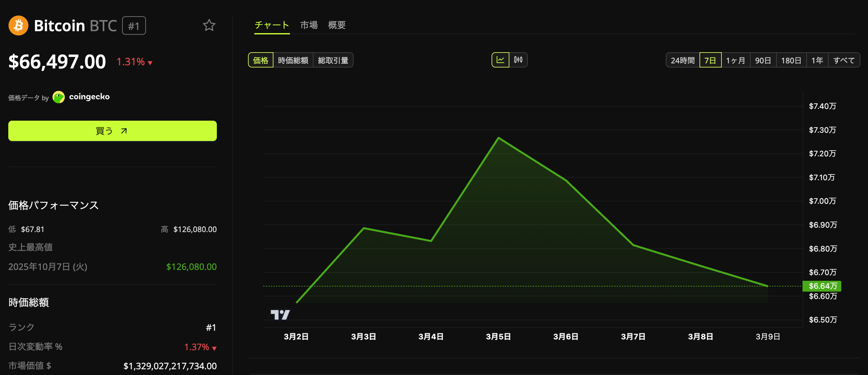868x375 pixels.
Task: Switch to line chart view icon
Action: [x=500, y=60]
